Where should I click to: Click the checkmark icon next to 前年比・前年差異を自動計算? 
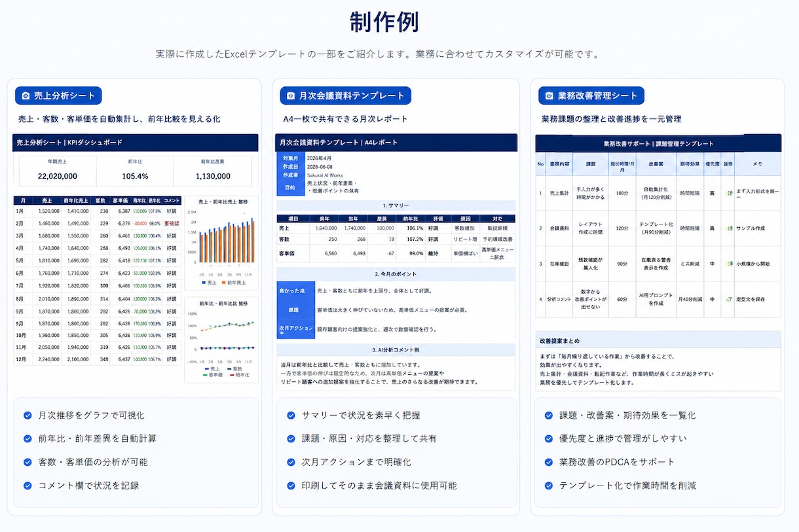pyautogui.click(x=28, y=438)
